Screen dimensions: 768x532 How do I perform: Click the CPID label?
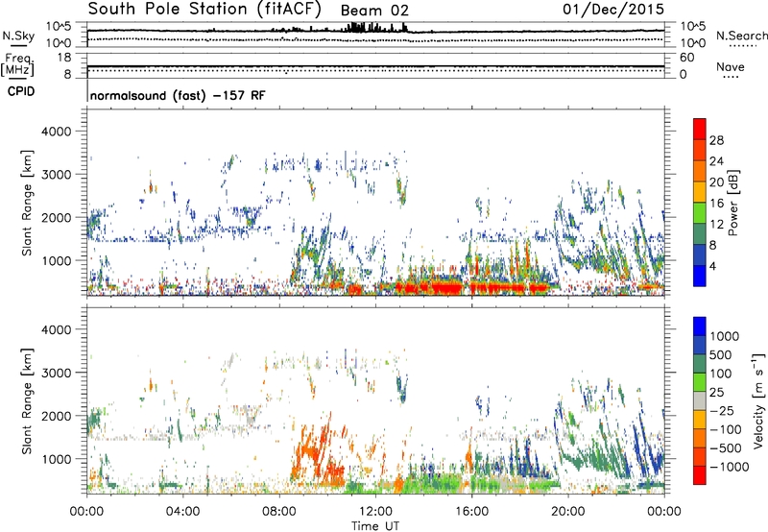click(21, 91)
